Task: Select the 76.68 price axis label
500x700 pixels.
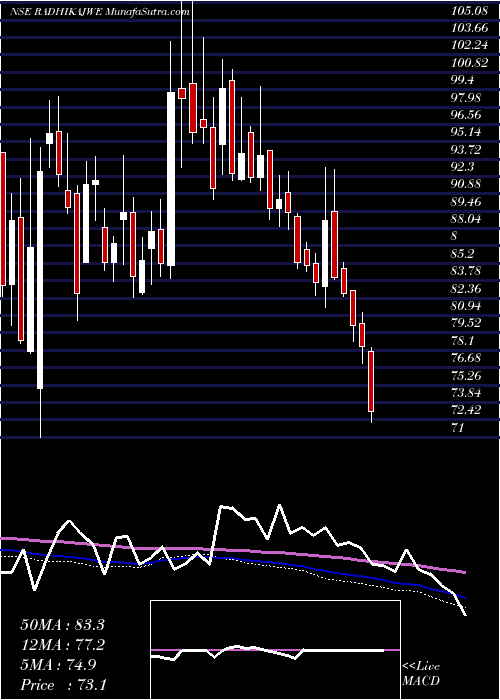Action: pyautogui.click(x=467, y=359)
